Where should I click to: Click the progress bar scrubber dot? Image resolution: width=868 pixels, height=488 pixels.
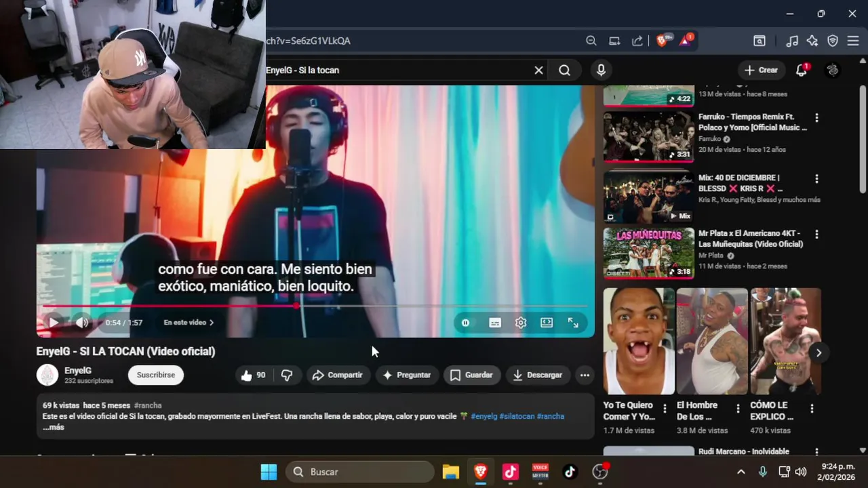(x=296, y=306)
